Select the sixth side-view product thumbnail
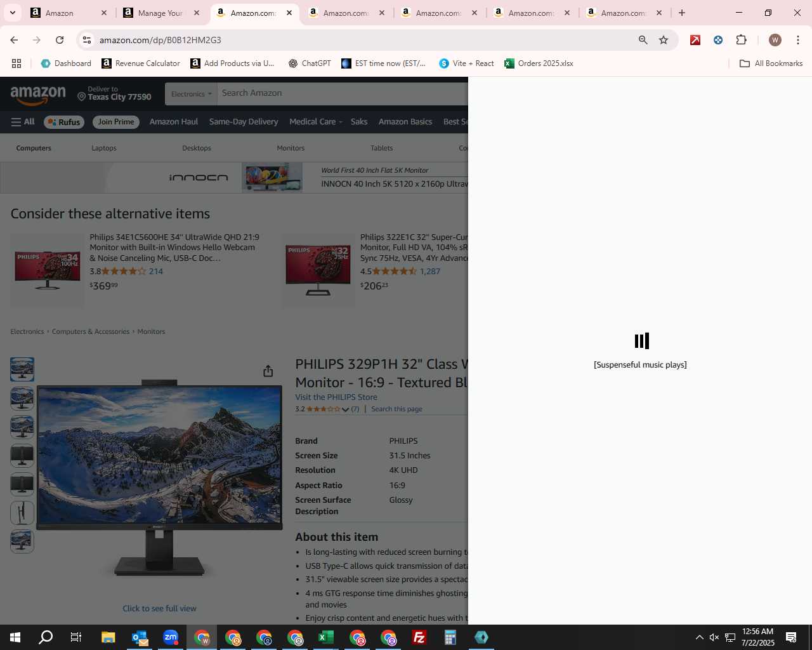 tap(22, 513)
